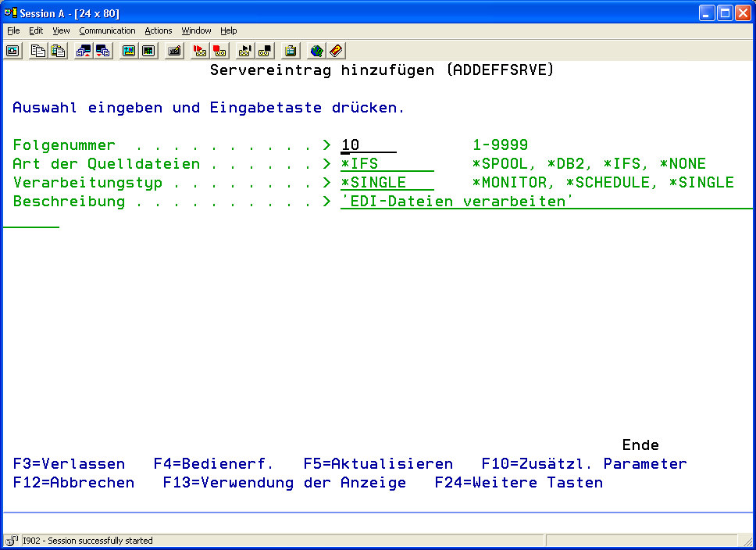Start macro recording from the toolbar
This screenshot has width=756, height=550.
[200, 51]
